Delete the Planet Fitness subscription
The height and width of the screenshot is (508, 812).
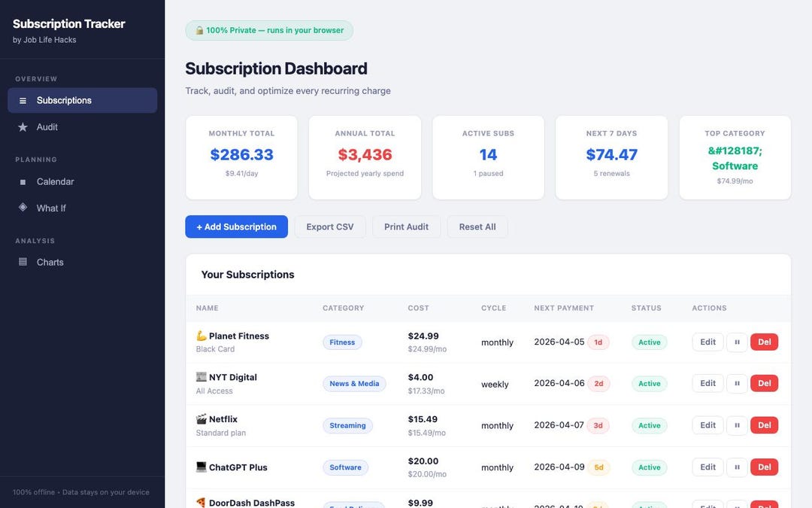coord(765,342)
